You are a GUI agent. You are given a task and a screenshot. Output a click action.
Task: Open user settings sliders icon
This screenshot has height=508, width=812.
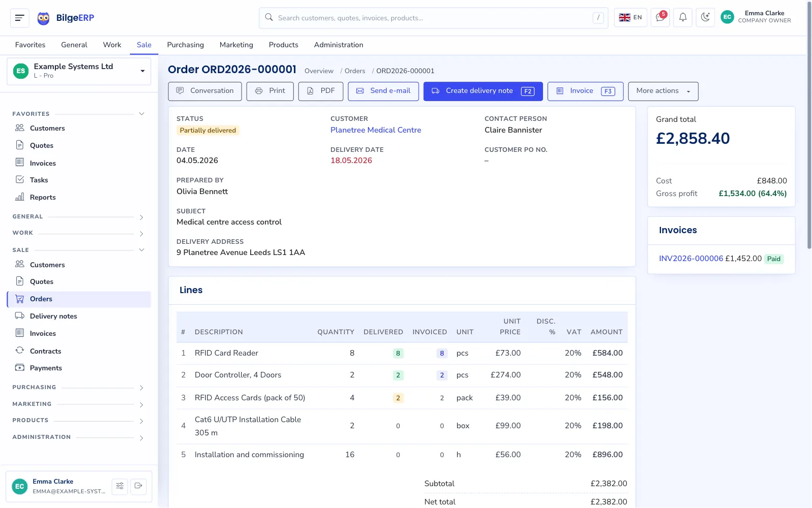click(x=120, y=486)
